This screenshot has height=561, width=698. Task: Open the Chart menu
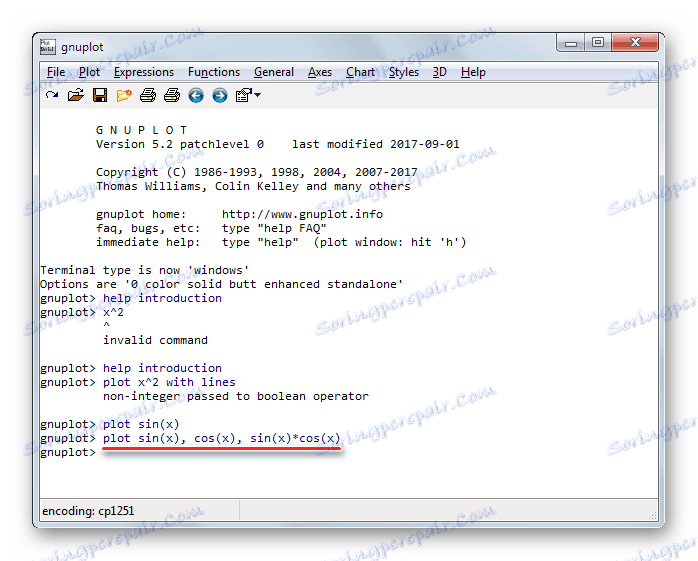360,72
